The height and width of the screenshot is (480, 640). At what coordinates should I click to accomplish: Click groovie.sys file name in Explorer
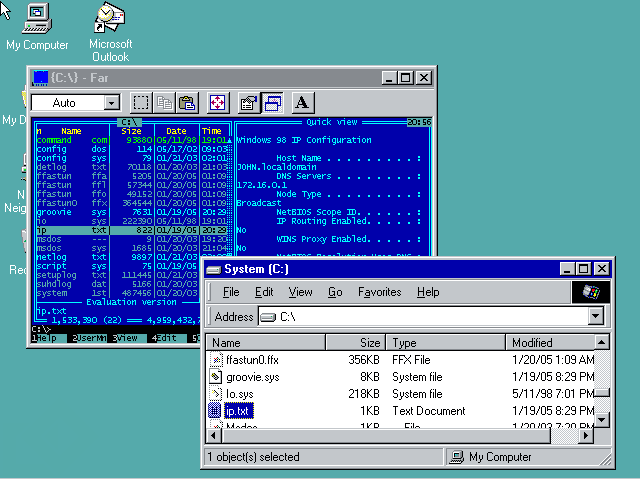pos(253,377)
